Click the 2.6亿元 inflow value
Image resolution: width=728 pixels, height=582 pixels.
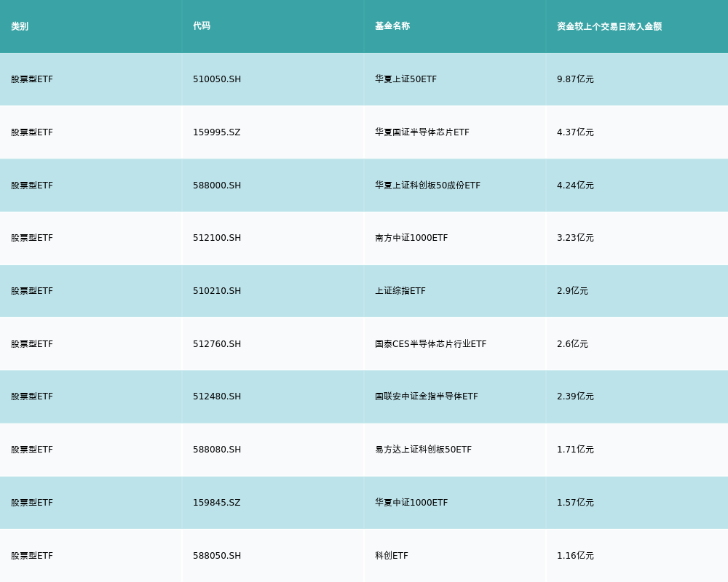pyautogui.click(x=572, y=344)
